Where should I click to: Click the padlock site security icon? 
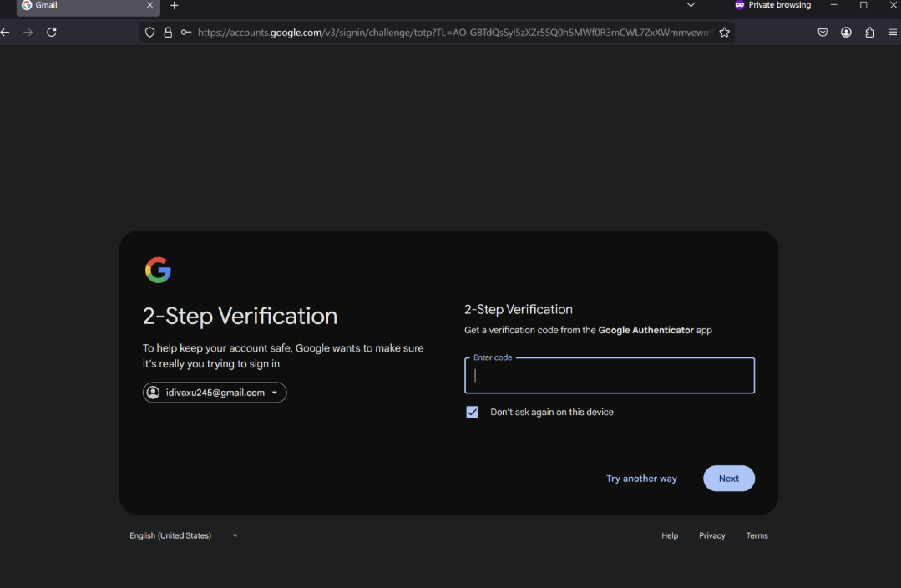(168, 33)
